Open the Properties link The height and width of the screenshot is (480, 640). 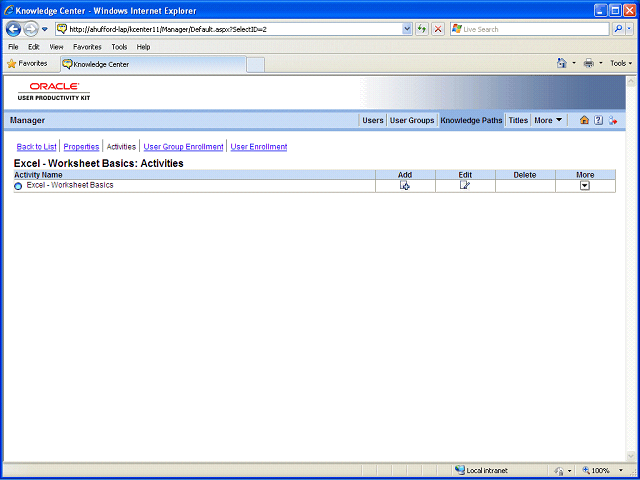coord(81,147)
